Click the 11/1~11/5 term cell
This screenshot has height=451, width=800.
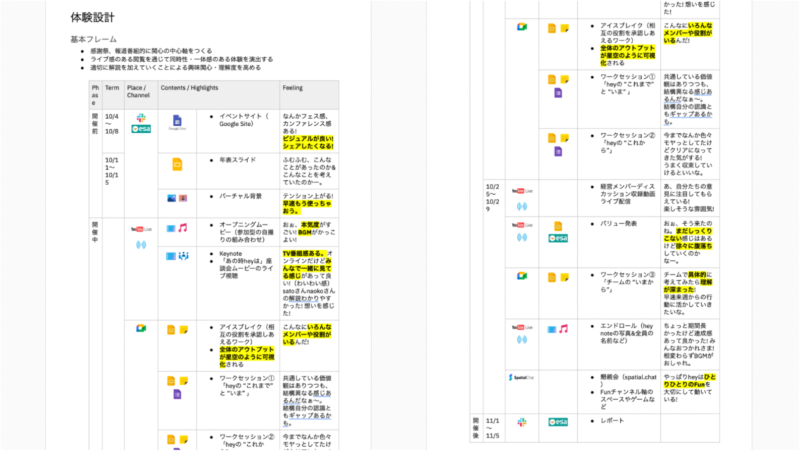493,429
